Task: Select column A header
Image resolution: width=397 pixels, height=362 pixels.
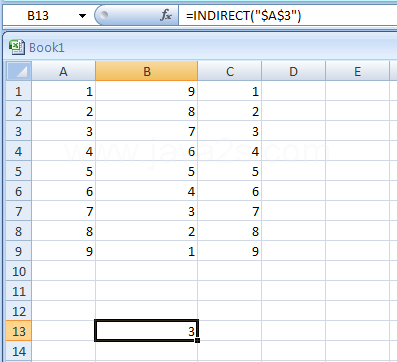Action: coord(63,71)
